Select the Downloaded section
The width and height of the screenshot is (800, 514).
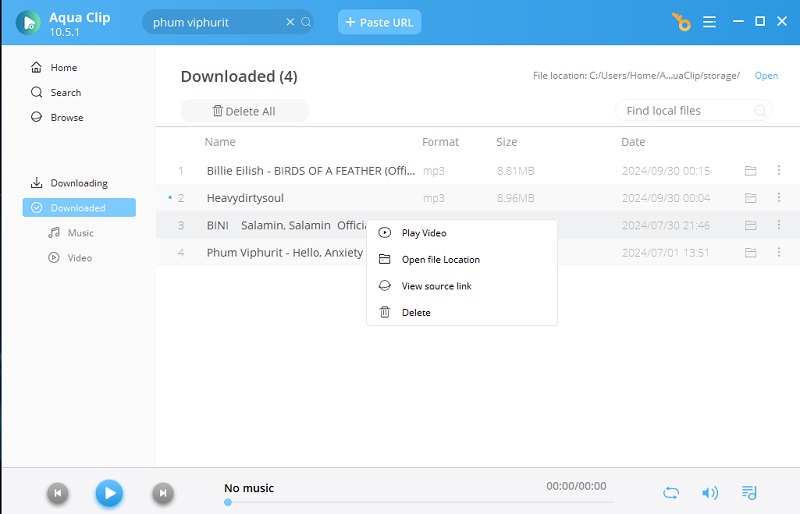[79, 208]
